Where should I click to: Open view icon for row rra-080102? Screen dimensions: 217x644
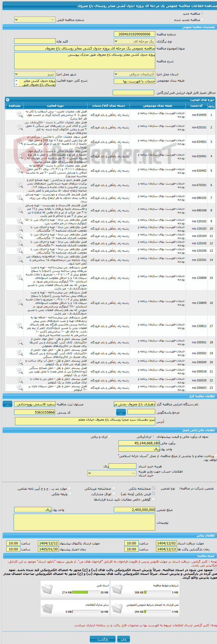pyautogui.click(x=19, y=198)
